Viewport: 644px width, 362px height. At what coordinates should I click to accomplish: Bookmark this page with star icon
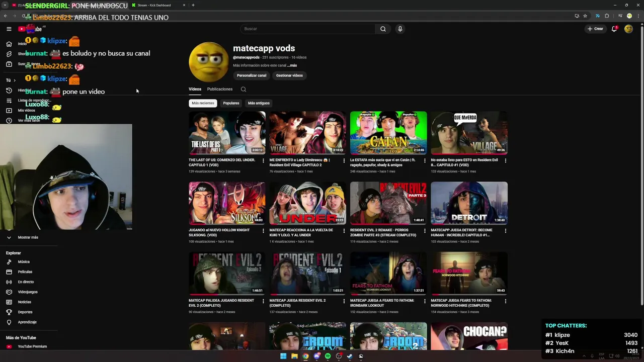coord(585,16)
